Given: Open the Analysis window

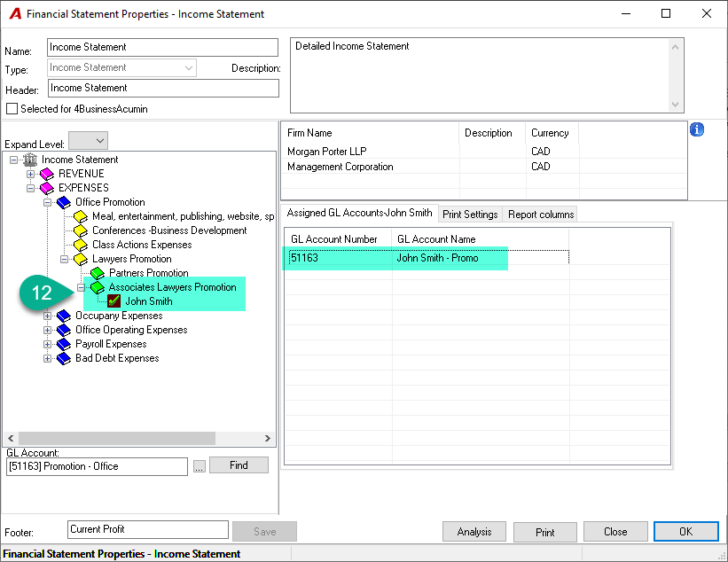Looking at the screenshot, I should [474, 532].
